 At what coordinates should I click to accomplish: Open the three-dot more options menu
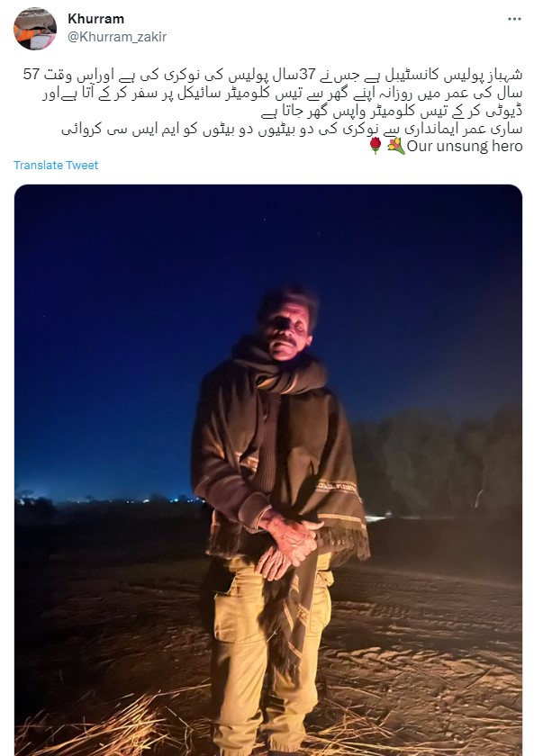click(x=514, y=19)
